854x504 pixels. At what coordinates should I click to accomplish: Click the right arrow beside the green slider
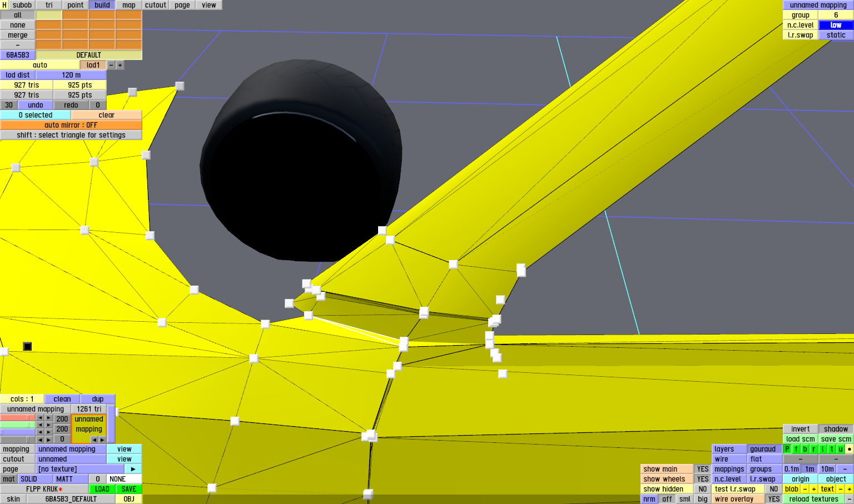(x=49, y=425)
